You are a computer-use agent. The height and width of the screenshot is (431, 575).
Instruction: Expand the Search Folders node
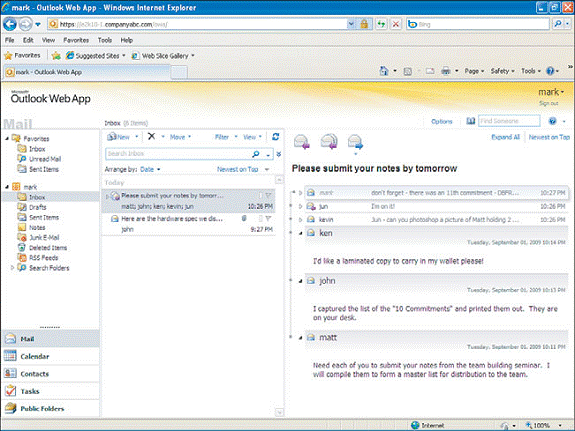12,268
